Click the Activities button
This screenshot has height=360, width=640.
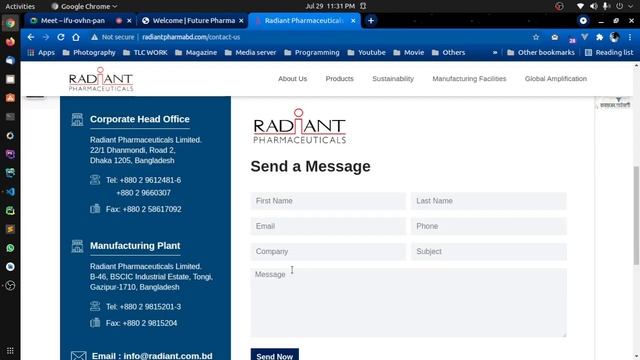click(20, 6)
